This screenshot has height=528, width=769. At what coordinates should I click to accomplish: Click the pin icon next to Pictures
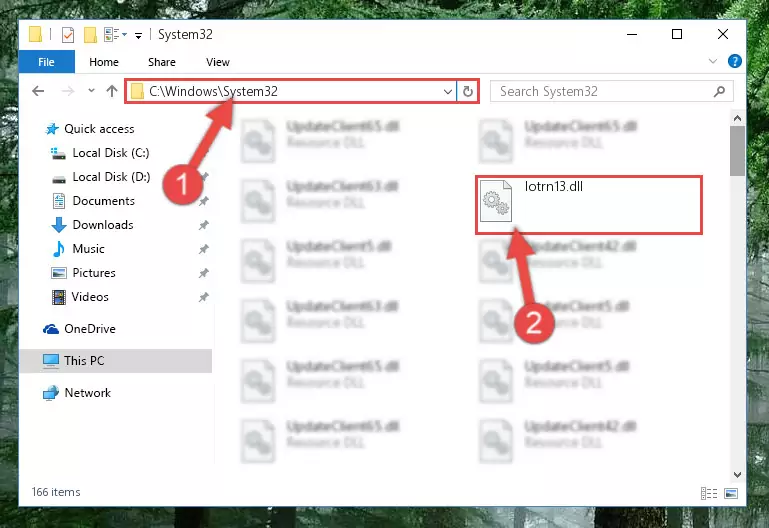tap(204, 273)
